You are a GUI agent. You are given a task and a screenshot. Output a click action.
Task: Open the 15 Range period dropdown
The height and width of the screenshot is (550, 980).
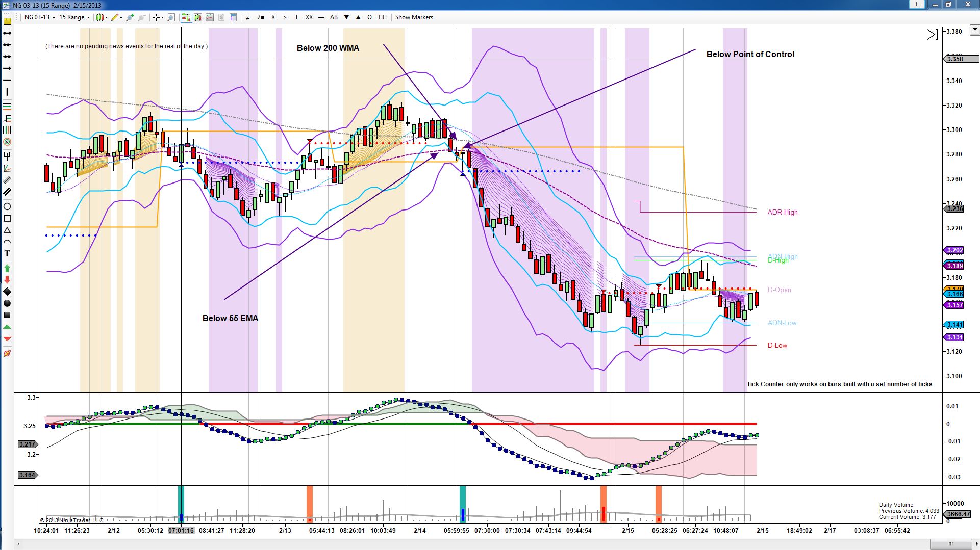click(74, 17)
